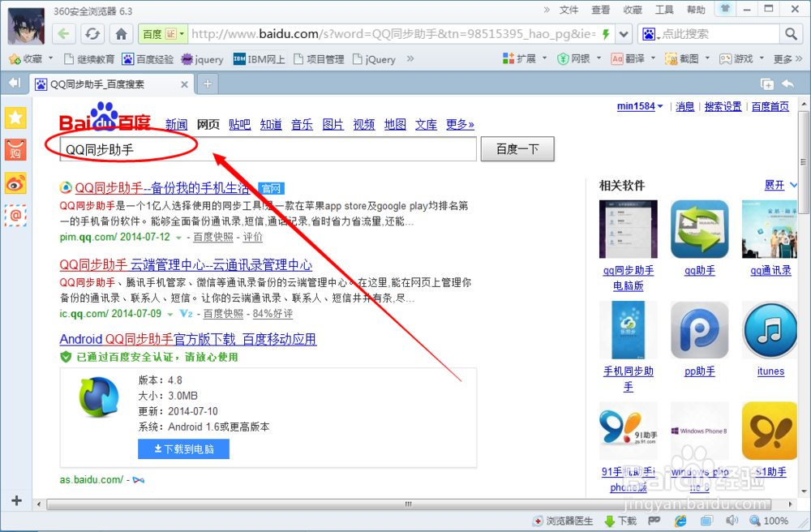
Task: Adjust the 100% page zoom control
Action: [770, 521]
